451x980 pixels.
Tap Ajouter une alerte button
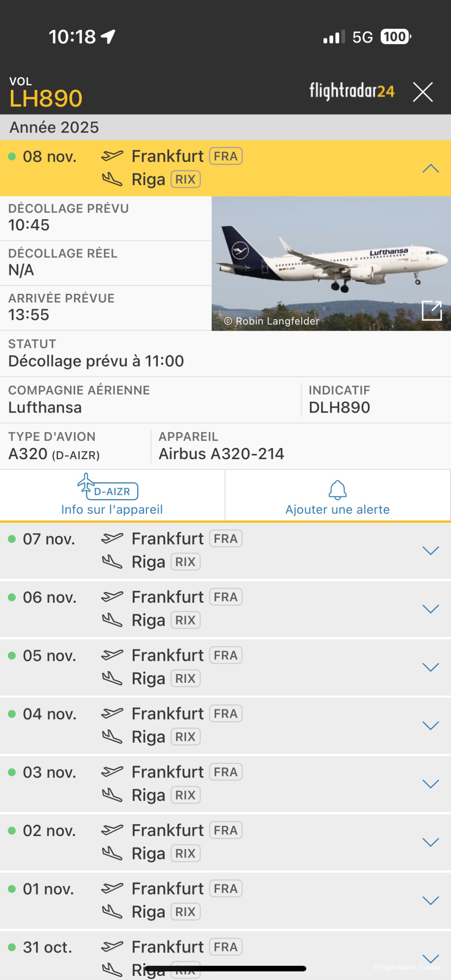tap(337, 509)
